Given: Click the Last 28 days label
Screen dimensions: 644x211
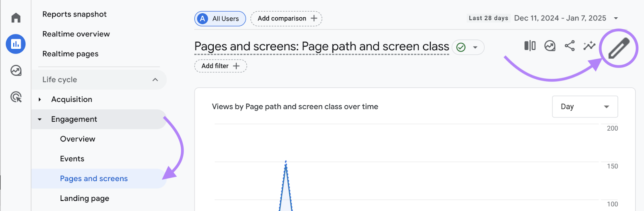Looking at the screenshot, I should point(488,18).
